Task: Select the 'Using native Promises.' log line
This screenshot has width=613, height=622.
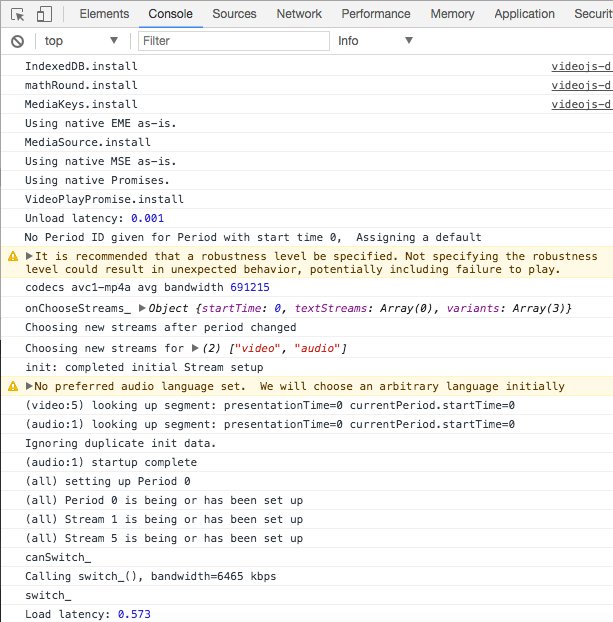Action: click(x=307, y=180)
